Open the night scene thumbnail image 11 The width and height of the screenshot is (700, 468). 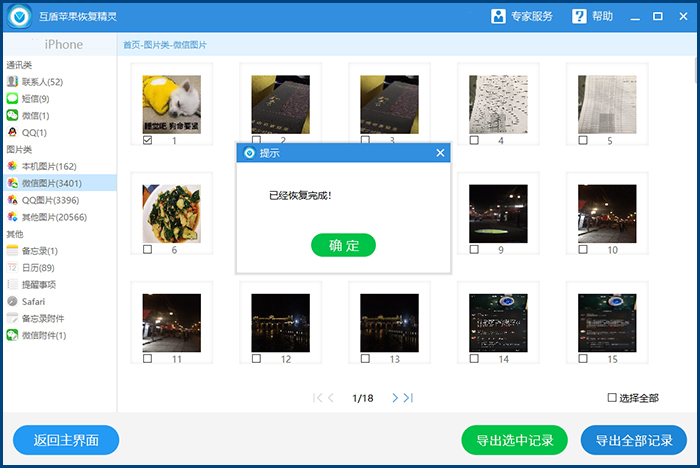click(x=171, y=322)
